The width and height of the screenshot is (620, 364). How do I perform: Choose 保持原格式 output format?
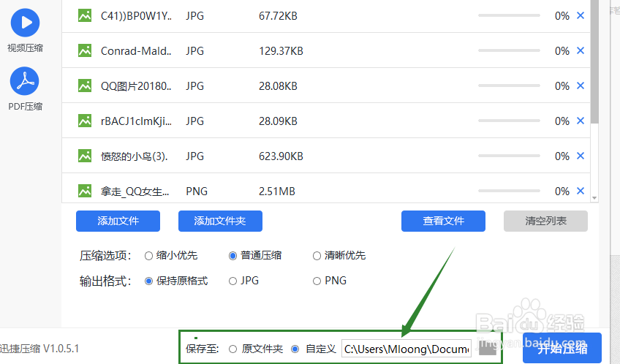click(148, 281)
